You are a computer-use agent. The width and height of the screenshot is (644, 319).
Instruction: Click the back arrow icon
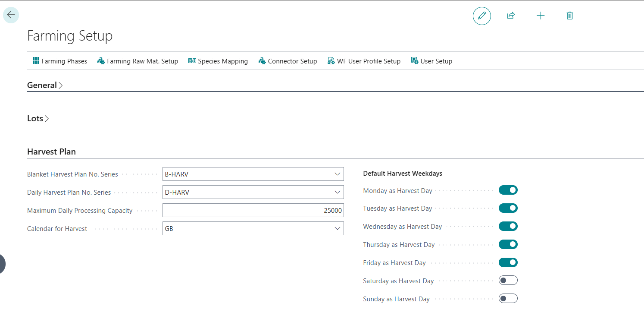pyautogui.click(x=11, y=15)
